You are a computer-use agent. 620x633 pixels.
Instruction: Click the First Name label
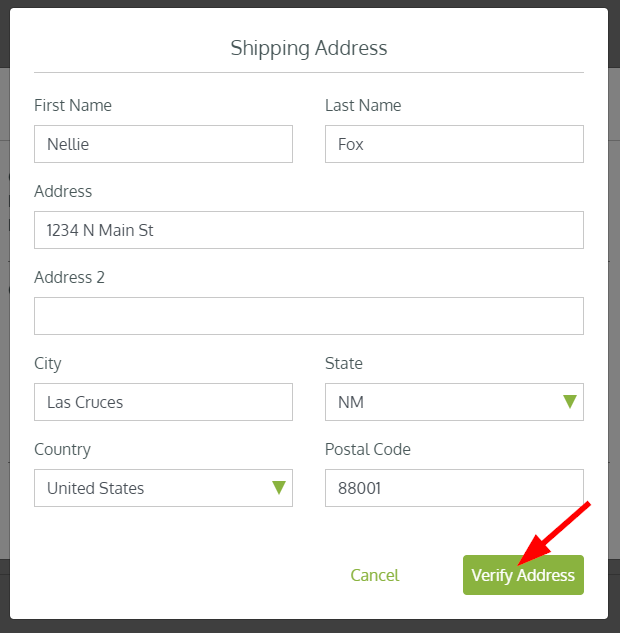pyautogui.click(x=73, y=105)
